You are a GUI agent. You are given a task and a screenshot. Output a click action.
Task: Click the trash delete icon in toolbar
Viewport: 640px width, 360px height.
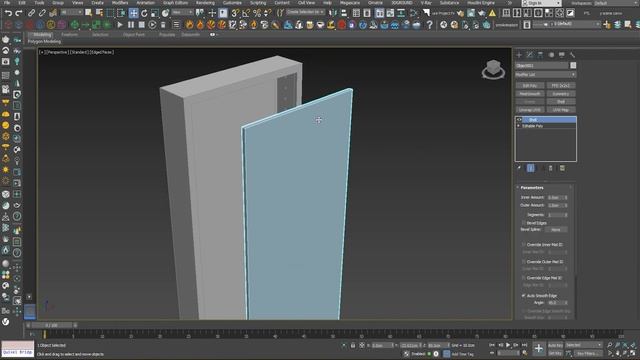[x=163, y=25]
